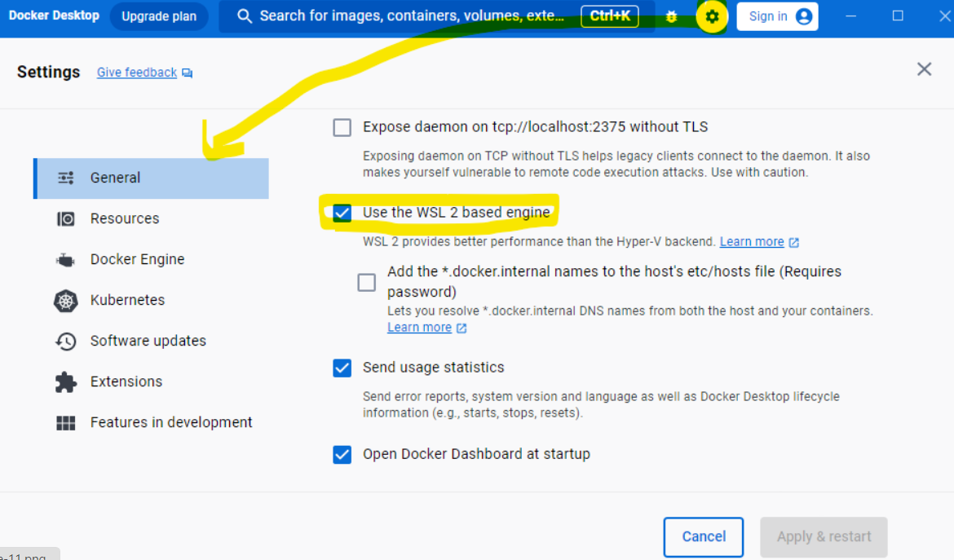This screenshot has height=560, width=954.
Task: Click the Cancel button
Action: pyautogui.click(x=704, y=537)
